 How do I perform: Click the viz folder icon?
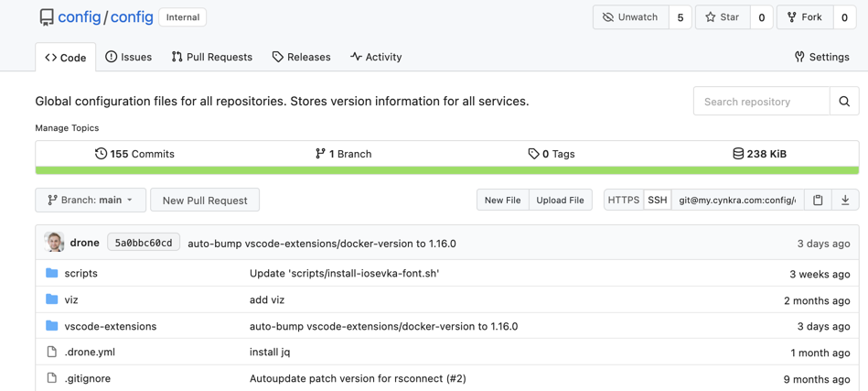coord(52,299)
